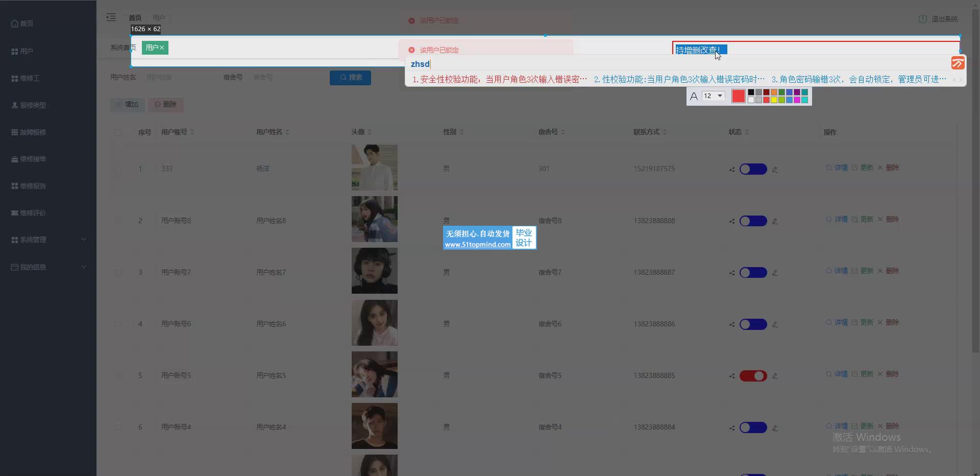
Task: Pick the yellow color swatch
Action: click(x=774, y=100)
